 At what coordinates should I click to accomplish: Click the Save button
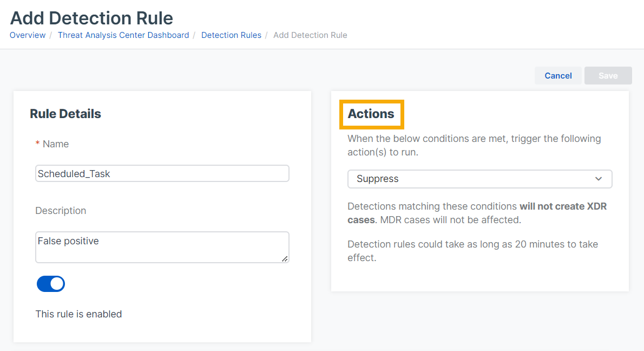608,76
